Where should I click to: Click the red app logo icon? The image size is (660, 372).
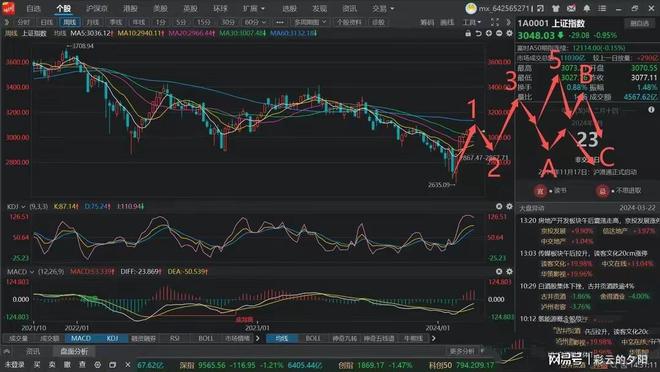pyautogui.click(x=8, y=8)
